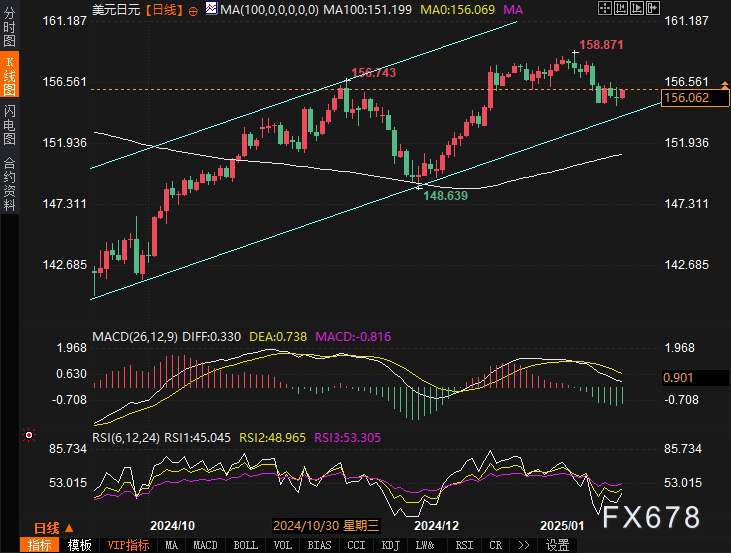The image size is (731, 553).
Task: Click the current price label 156.062
Action: [x=695, y=98]
